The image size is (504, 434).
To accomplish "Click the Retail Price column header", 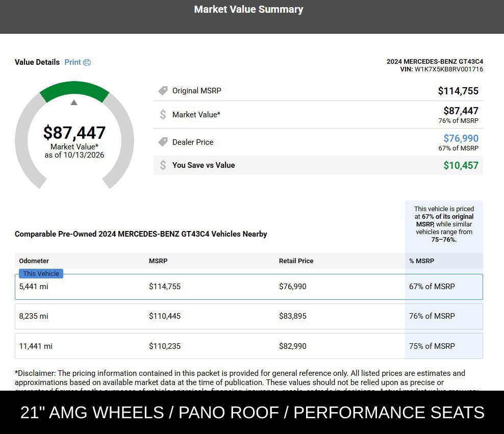I will tap(296, 261).
